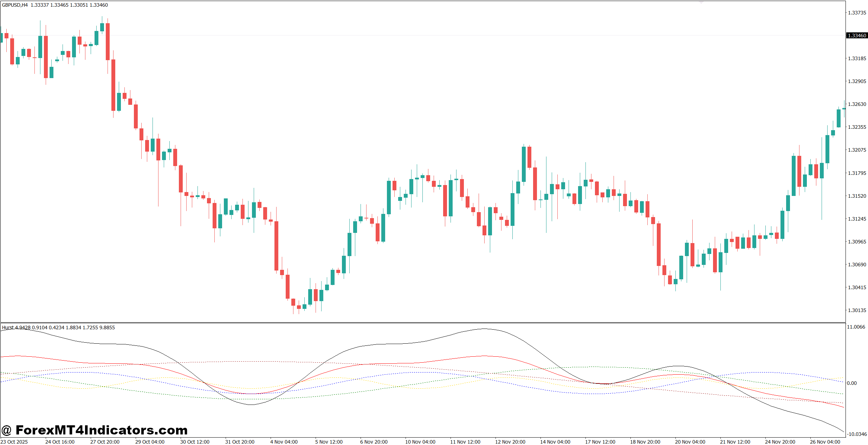Click the 21 Nov 12:00 time label

click(x=735, y=442)
